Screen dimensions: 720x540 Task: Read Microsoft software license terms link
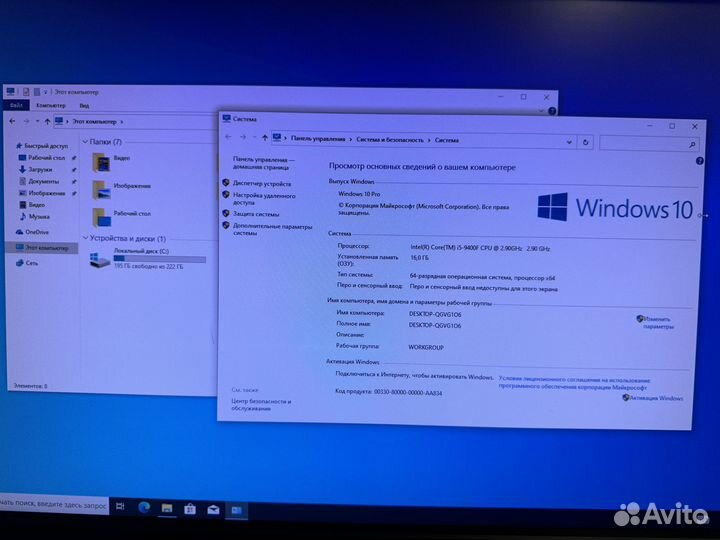(x=574, y=383)
